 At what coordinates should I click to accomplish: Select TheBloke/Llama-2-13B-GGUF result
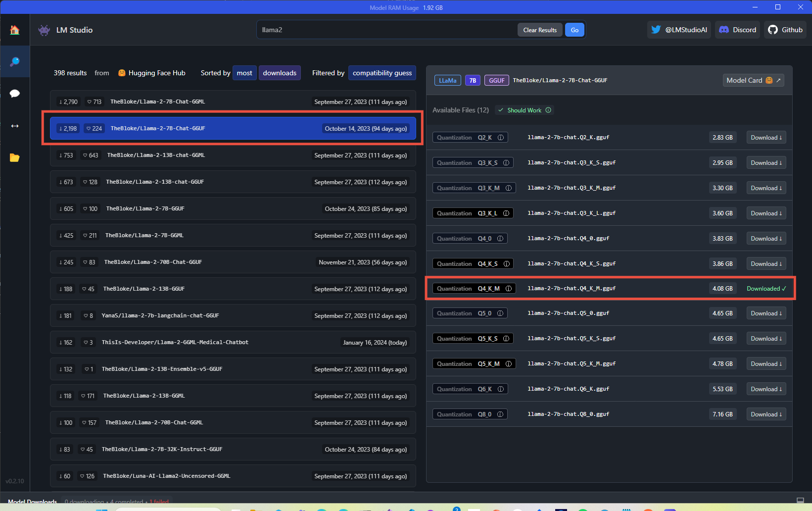[x=233, y=289]
